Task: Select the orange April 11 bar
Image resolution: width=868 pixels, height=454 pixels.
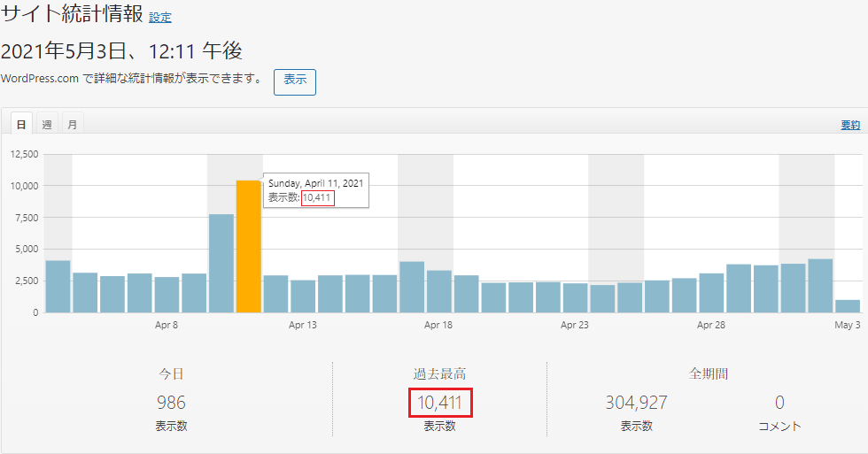Action: click(249, 246)
